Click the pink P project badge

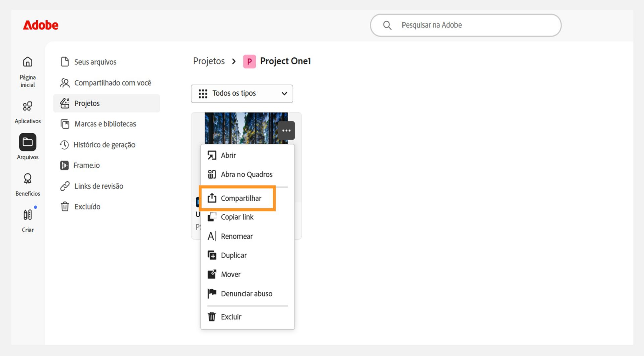tap(249, 61)
